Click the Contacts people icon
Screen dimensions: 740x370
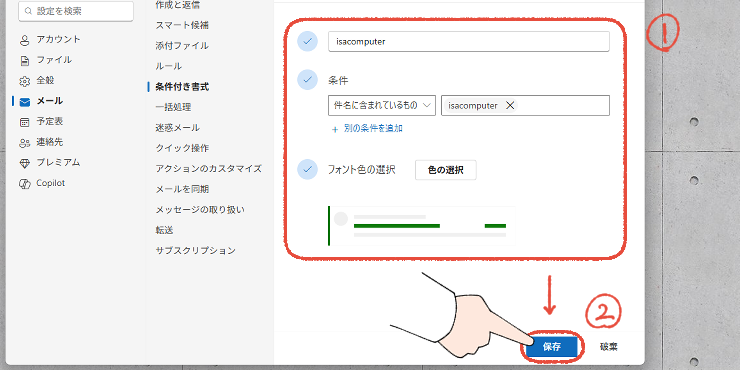(x=25, y=143)
